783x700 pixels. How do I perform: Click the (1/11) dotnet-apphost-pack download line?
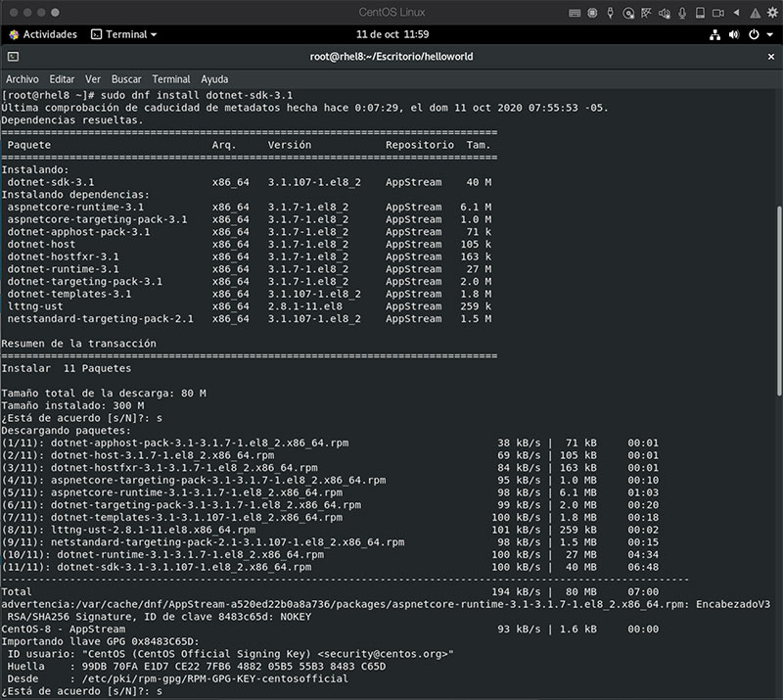(x=330, y=443)
